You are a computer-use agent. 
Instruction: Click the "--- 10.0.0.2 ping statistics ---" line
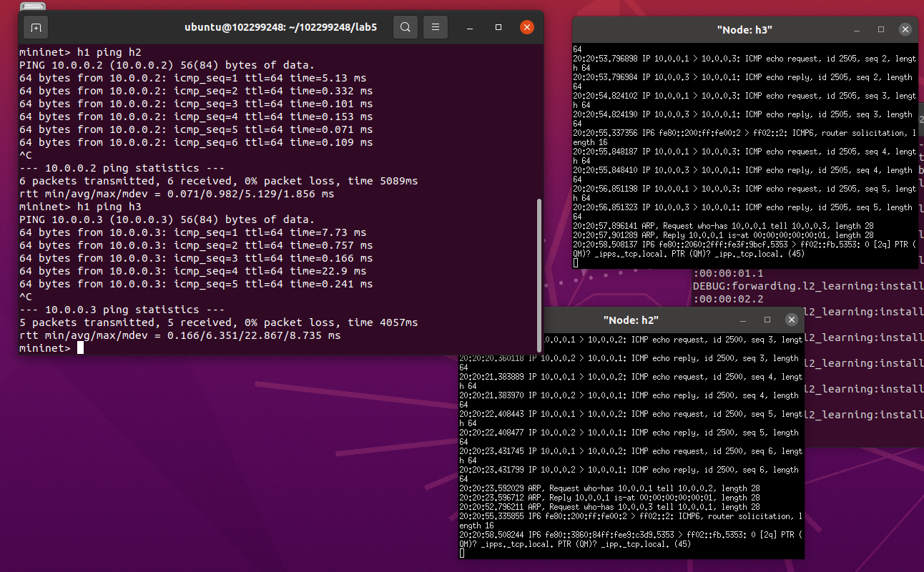[x=122, y=168]
